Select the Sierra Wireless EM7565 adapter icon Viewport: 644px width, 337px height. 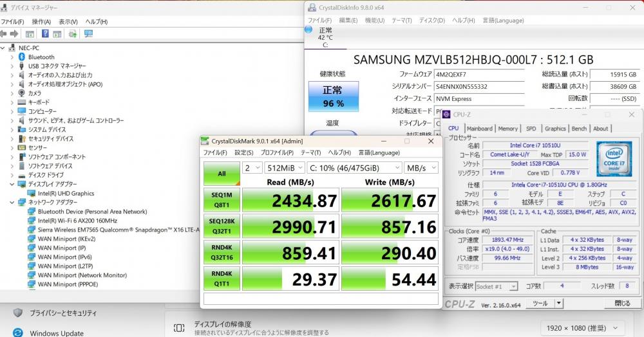tap(32, 230)
